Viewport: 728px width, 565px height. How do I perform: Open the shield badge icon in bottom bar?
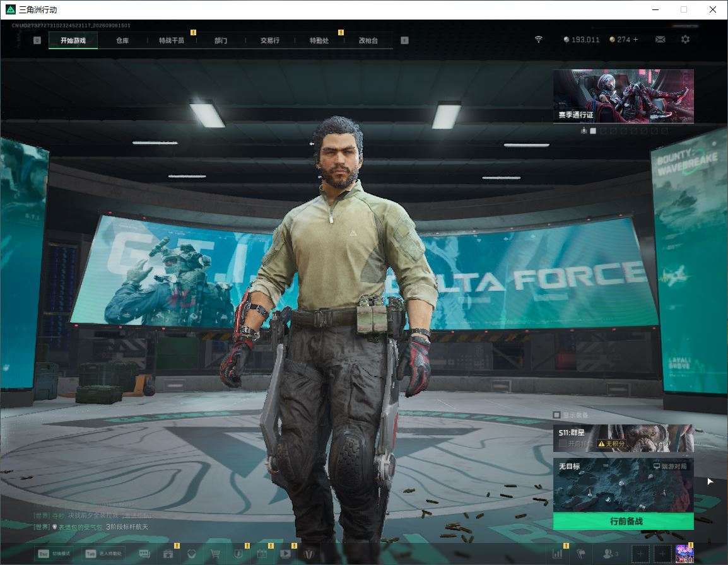[238, 554]
